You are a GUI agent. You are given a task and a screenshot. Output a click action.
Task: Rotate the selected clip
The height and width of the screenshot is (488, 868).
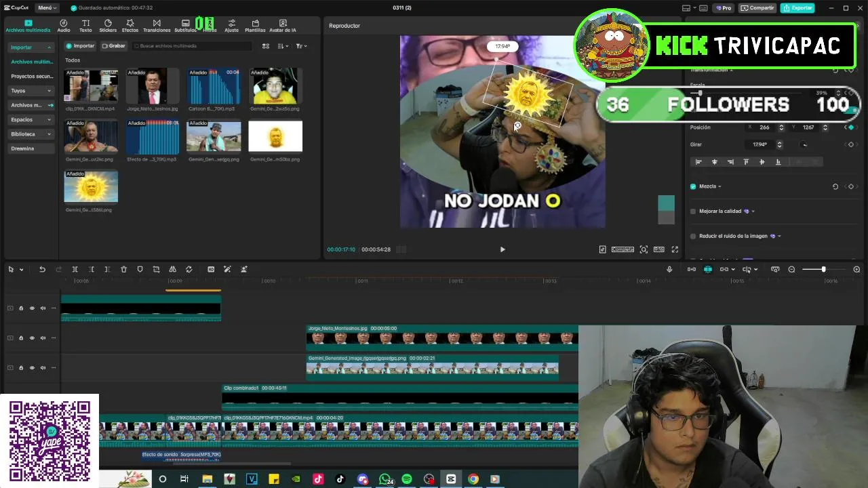pyautogui.click(x=189, y=270)
